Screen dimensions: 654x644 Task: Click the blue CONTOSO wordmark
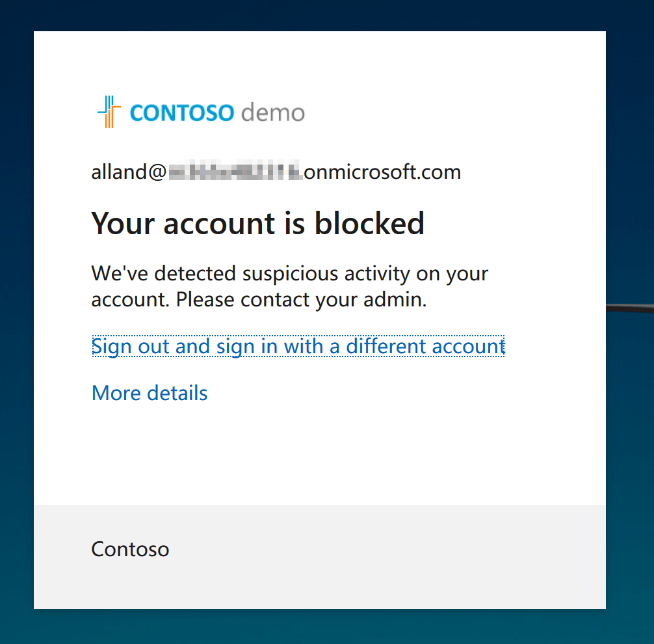[182, 113]
